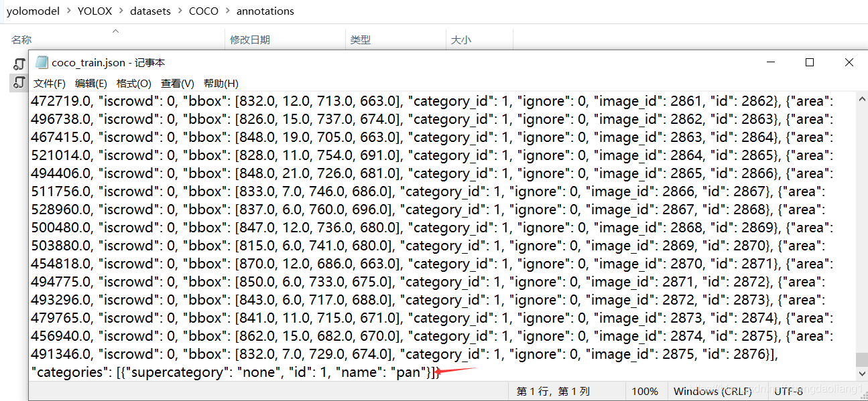Select the highlighted second file icon in Explorer
The image size is (868, 401).
click(x=19, y=83)
